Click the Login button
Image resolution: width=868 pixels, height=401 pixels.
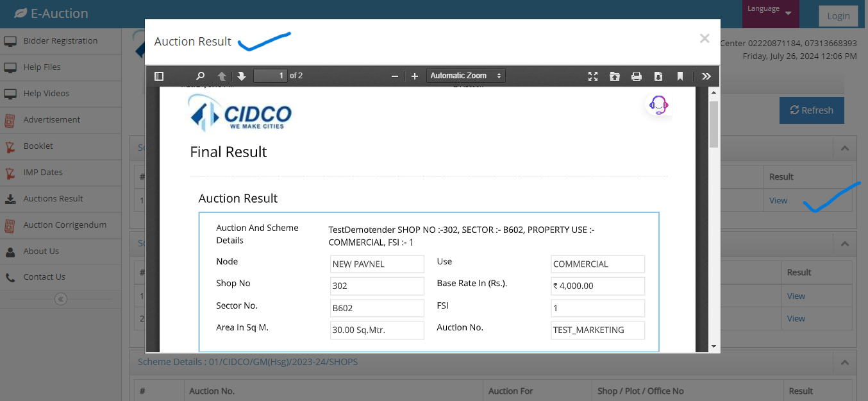tap(838, 16)
